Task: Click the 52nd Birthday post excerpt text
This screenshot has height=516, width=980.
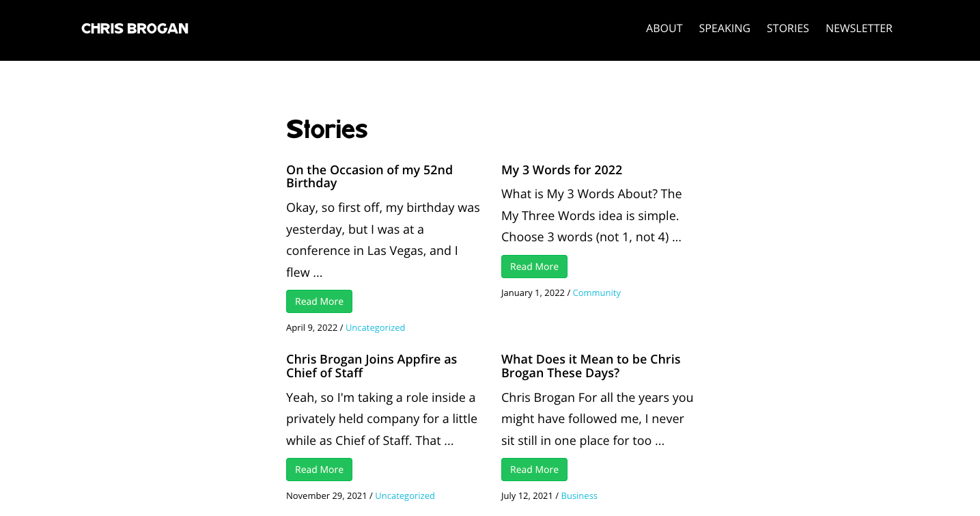Action: tap(383, 240)
